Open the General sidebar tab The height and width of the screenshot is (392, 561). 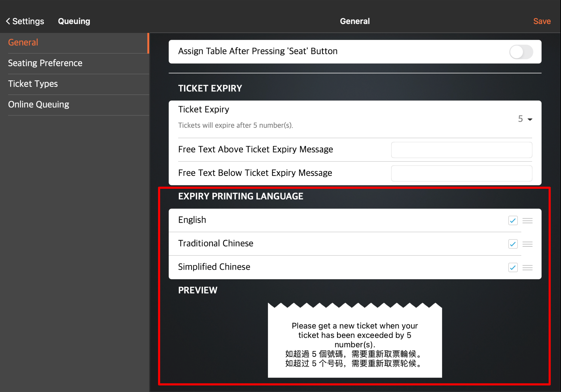click(23, 42)
